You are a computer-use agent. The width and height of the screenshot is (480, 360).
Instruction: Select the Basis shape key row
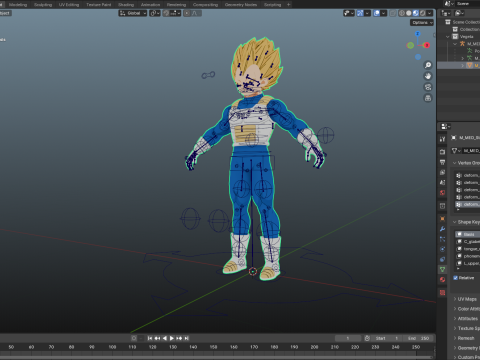(x=468, y=234)
